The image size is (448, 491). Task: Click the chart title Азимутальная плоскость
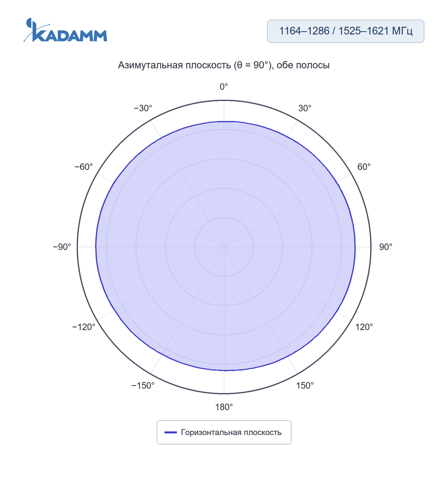224,65
